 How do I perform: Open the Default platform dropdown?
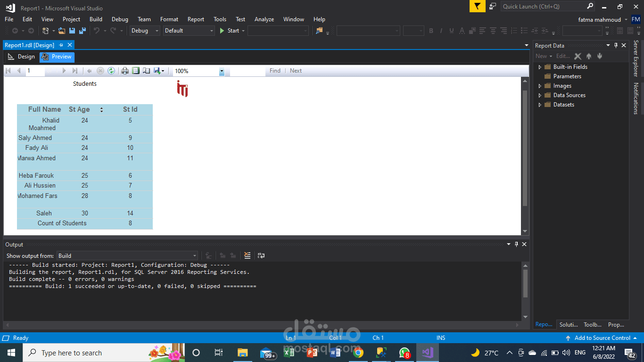189,31
